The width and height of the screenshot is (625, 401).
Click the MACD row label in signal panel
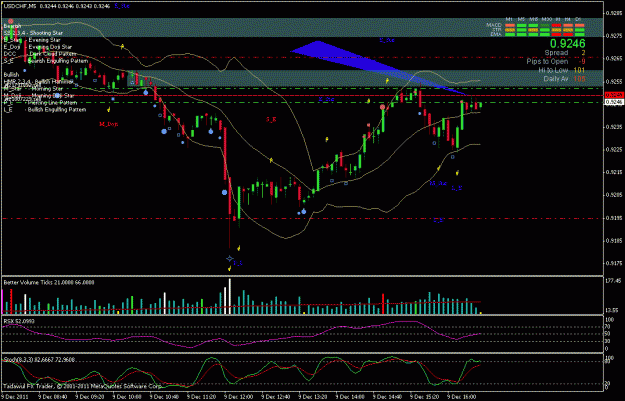(x=494, y=25)
